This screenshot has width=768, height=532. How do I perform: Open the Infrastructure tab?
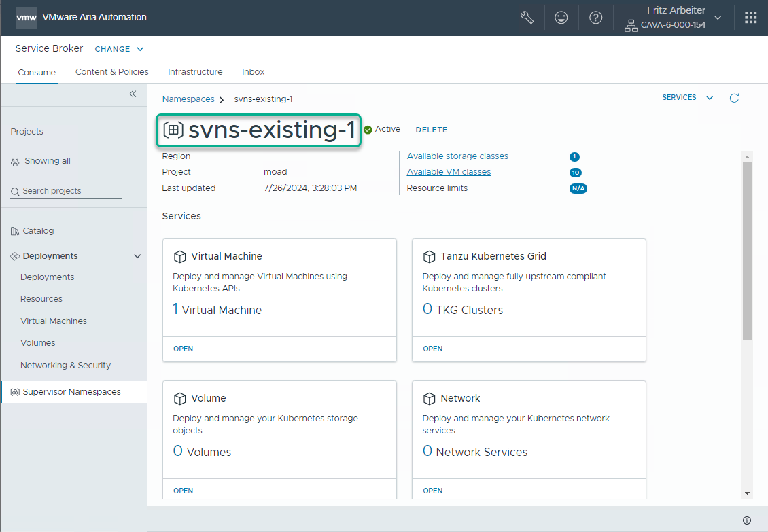pyautogui.click(x=195, y=71)
